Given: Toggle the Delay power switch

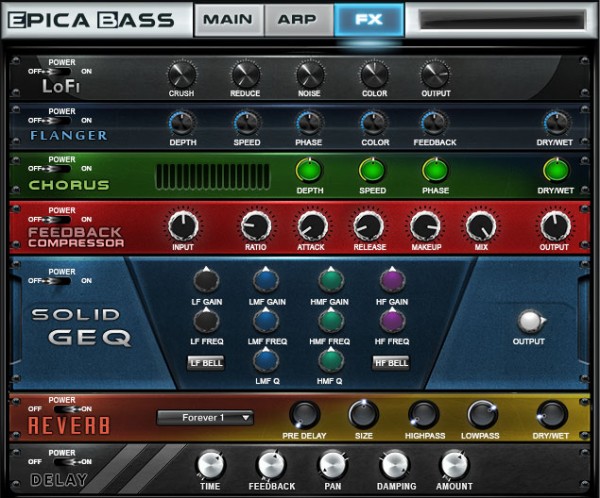Looking at the screenshot, I should pos(67,462).
